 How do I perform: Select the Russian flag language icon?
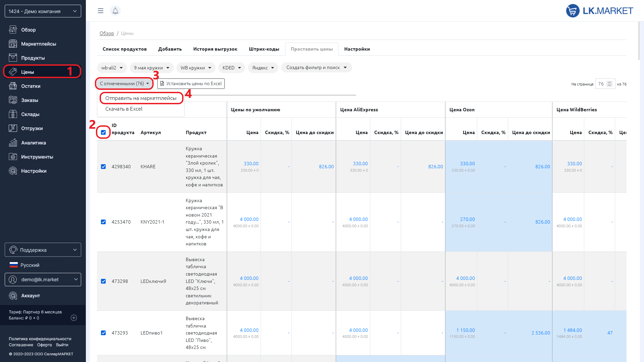tap(14, 265)
